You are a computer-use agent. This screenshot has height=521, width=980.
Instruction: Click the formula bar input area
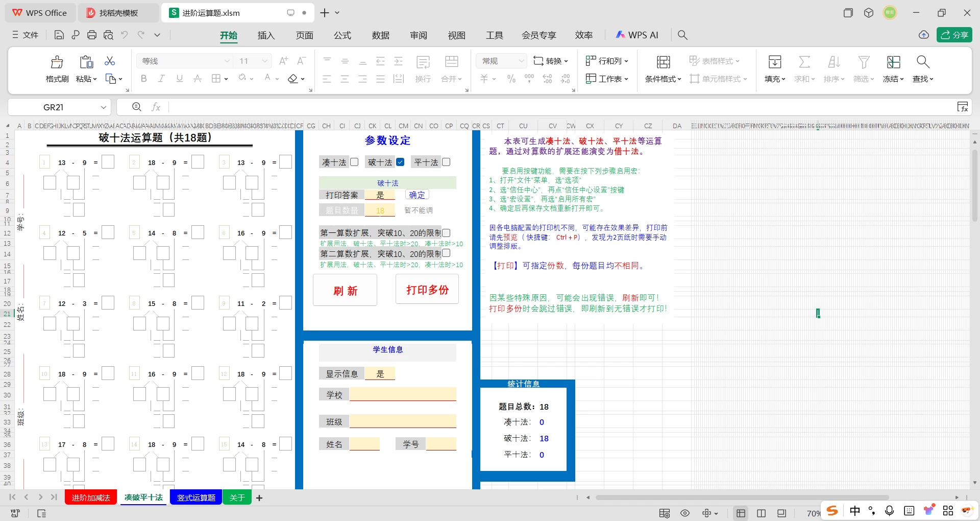[x=561, y=107]
